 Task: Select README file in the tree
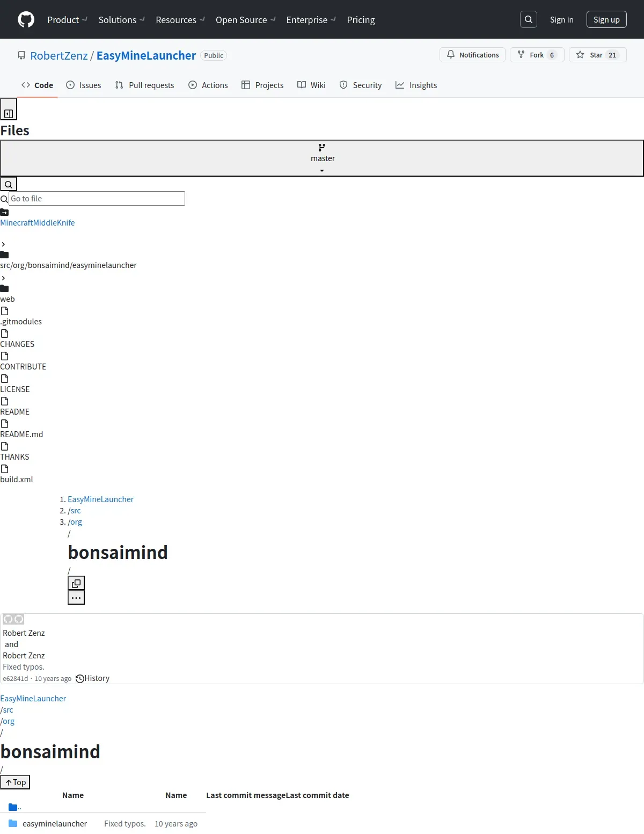tap(14, 412)
